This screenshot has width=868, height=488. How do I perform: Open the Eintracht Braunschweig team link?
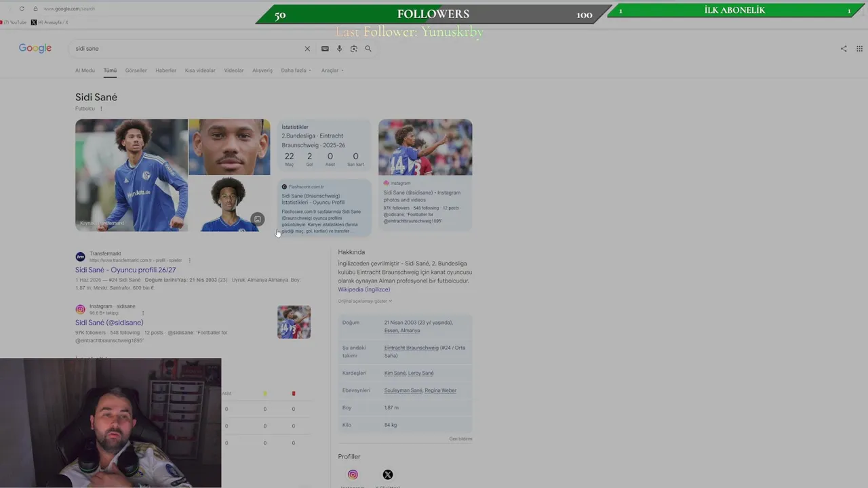(x=411, y=348)
